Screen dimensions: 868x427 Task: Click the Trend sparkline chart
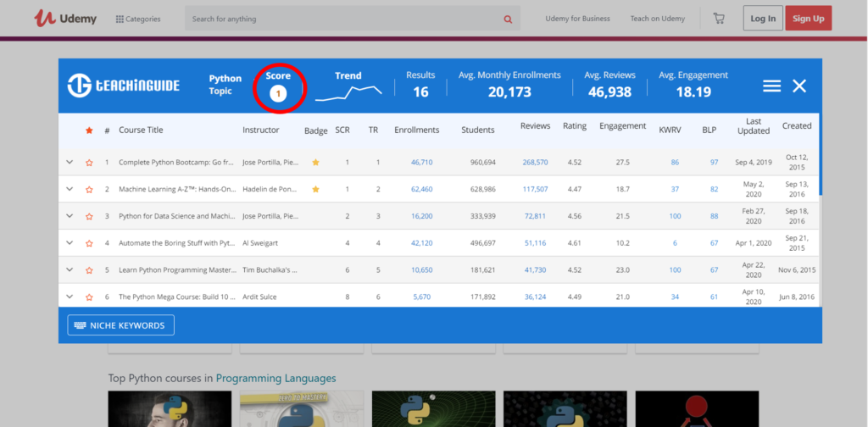point(348,93)
